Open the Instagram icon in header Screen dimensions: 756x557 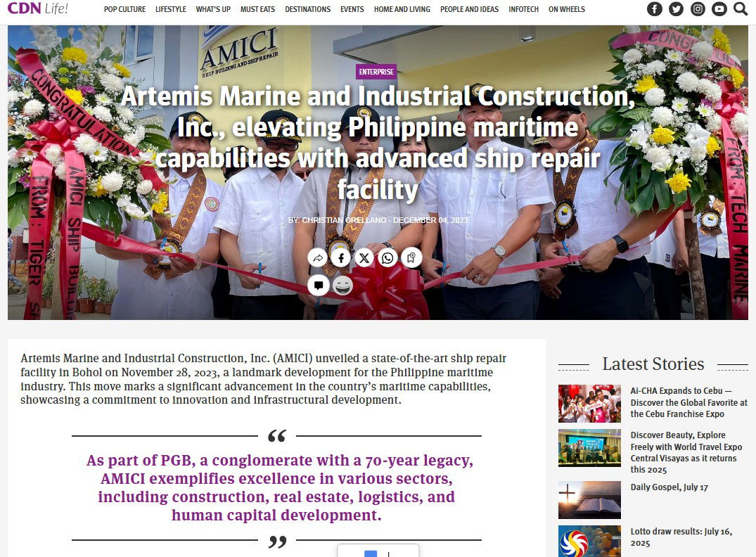pos(698,8)
